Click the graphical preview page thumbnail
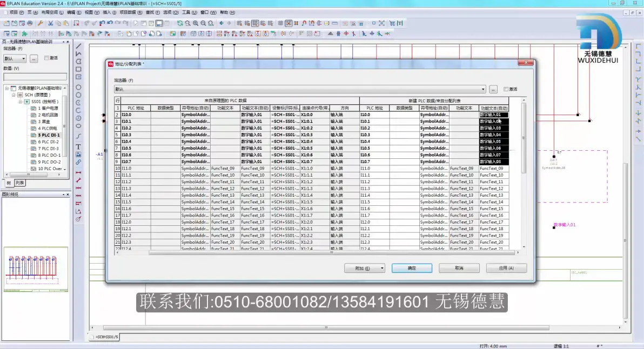The width and height of the screenshot is (644, 349). coord(36,270)
